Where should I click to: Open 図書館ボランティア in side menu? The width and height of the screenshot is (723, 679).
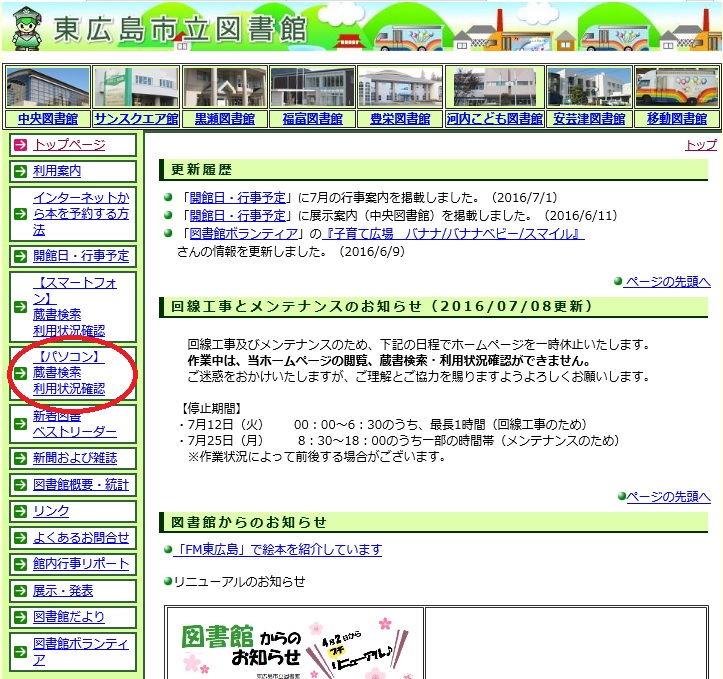click(x=81, y=652)
